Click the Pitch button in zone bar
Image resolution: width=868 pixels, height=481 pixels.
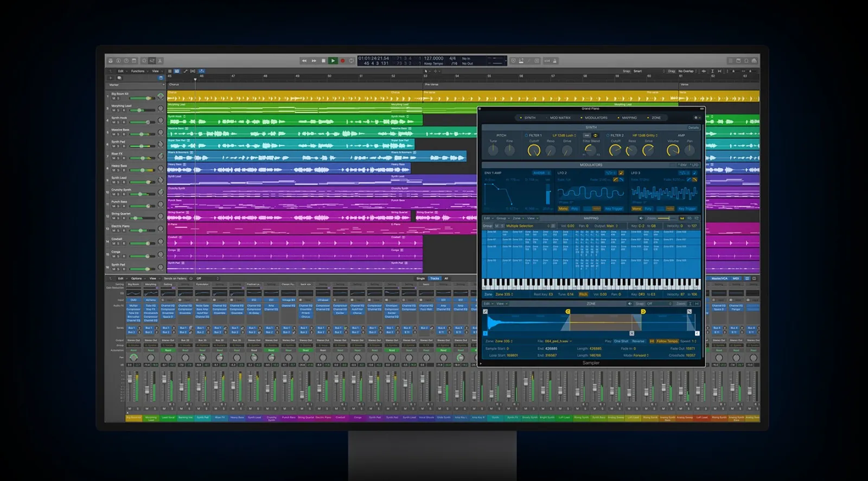pos(583,294)
